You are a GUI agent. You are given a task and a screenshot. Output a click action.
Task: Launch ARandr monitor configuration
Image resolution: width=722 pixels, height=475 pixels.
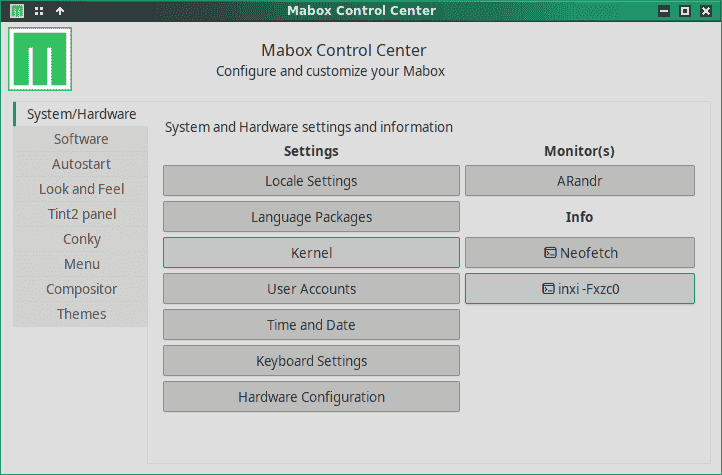tap(579, 181)
